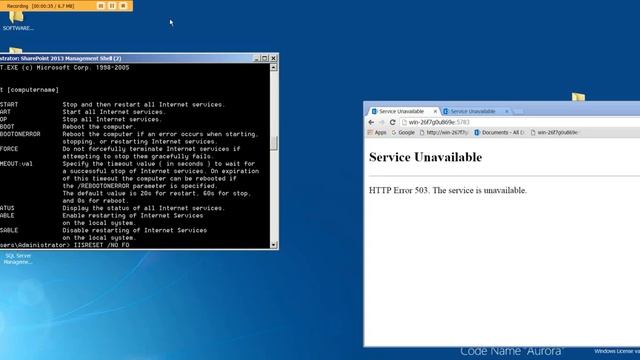The image size is (640, 360).
Task: Open the Google bookmark
Action: [x=403, y=133]
